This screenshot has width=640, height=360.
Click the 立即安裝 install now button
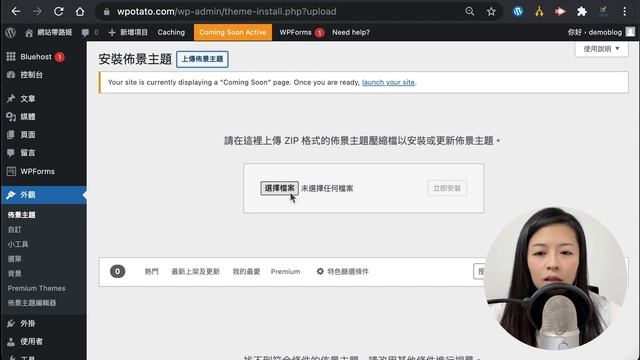click(447, 188)
